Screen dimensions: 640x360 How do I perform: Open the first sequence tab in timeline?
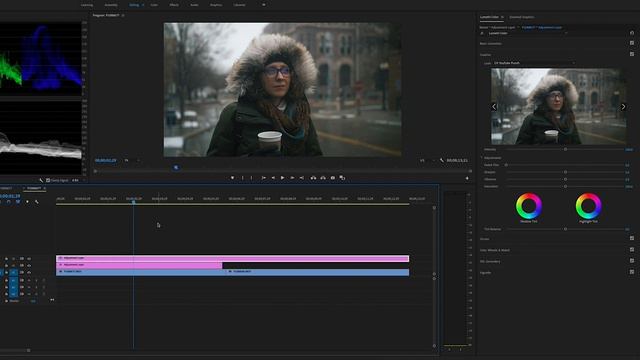pyautogui.click(x=7, y=188)
